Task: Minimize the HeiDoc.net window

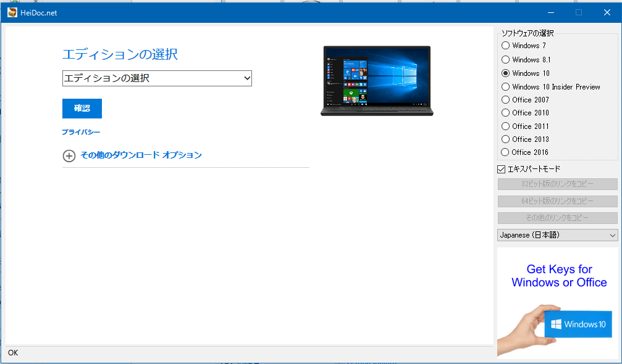Action: click(551, 13)
